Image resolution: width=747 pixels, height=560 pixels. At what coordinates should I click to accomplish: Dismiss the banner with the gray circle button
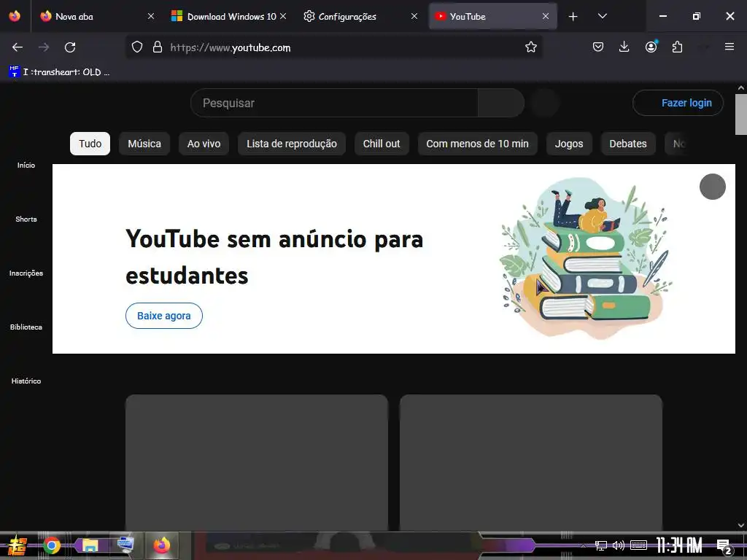[712, 187]
